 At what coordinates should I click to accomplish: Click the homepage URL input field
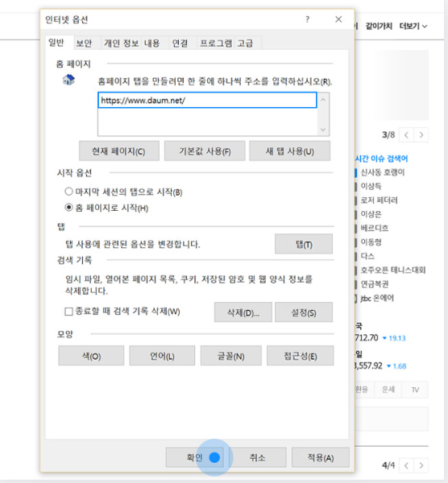[x=207, y=100]
